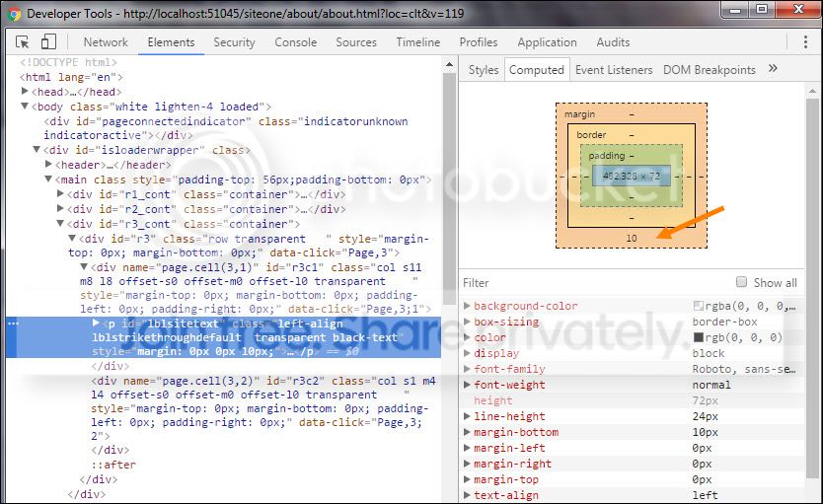Image resolution: width=823 pixels, height=504 pixels.
Task: Click scroll-up arrow of Computed pane scrollbar
Action: (812, 91)
